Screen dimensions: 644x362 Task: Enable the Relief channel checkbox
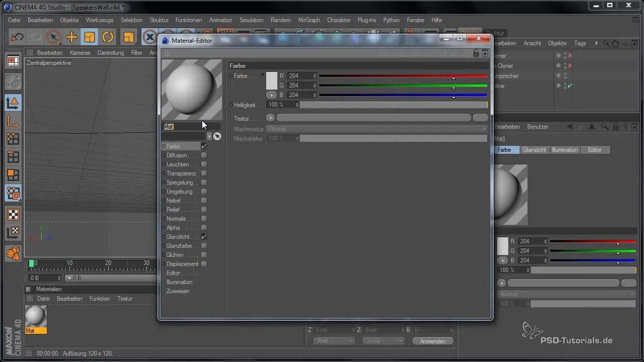(204, 210)
